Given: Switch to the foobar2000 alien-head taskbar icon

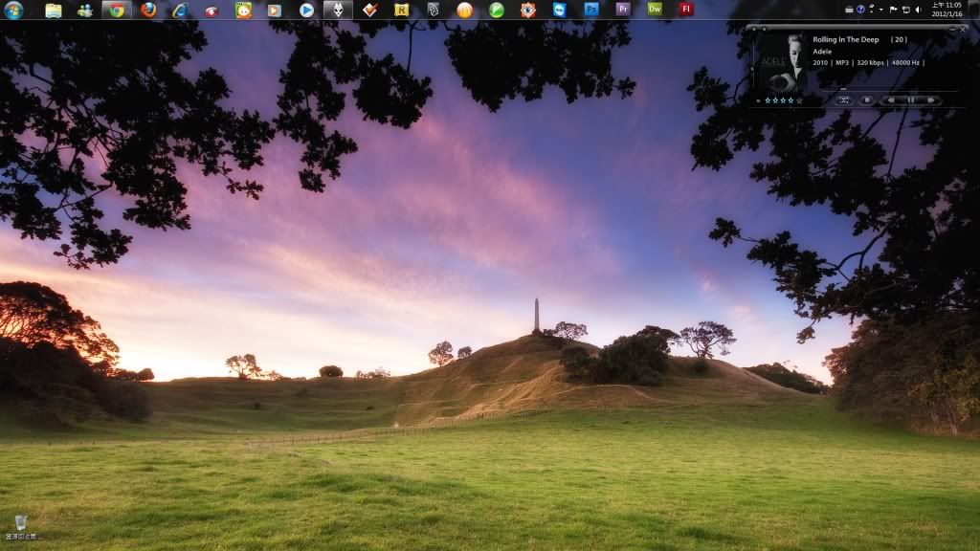Looking at the screenshot, I should [x=338, y=11].
